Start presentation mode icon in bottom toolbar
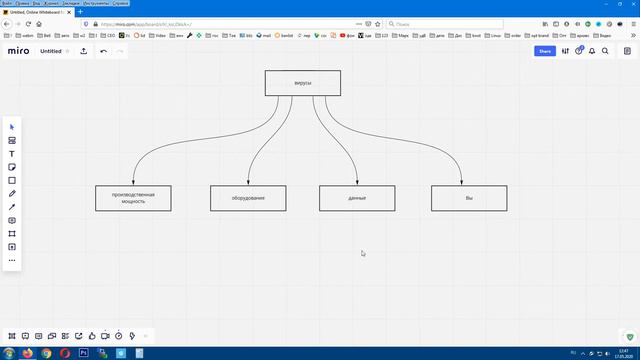640x360 pixels. 25,336
